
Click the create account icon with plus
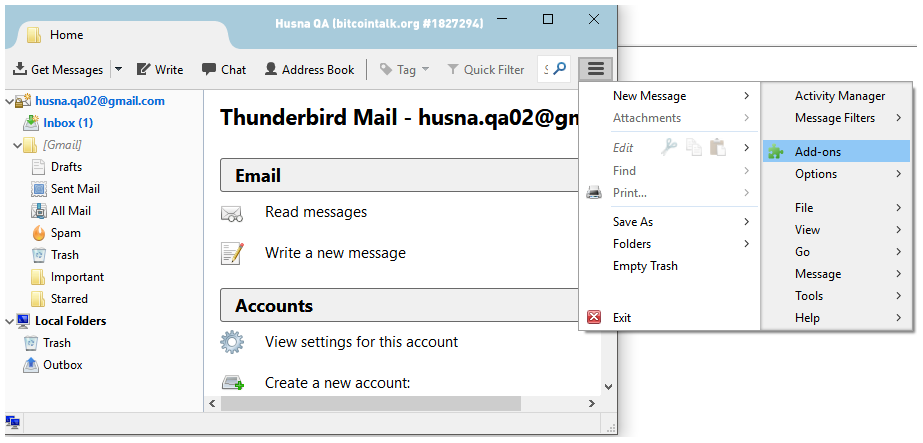(233, 384)
